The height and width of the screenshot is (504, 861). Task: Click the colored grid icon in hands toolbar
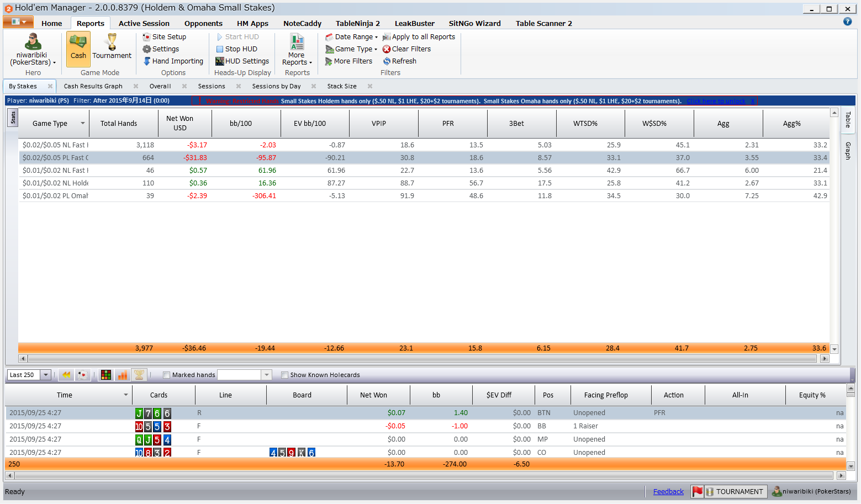click(x=106, y=375)
